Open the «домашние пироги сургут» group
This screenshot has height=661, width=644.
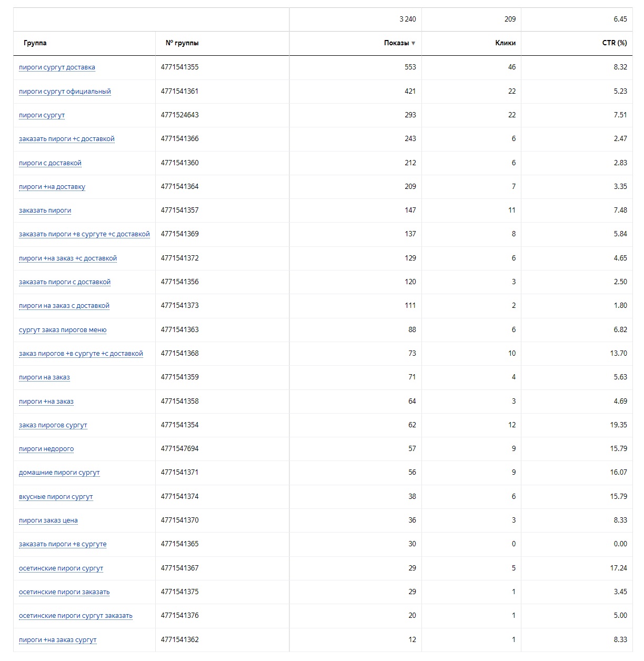(x=59, y=473)
